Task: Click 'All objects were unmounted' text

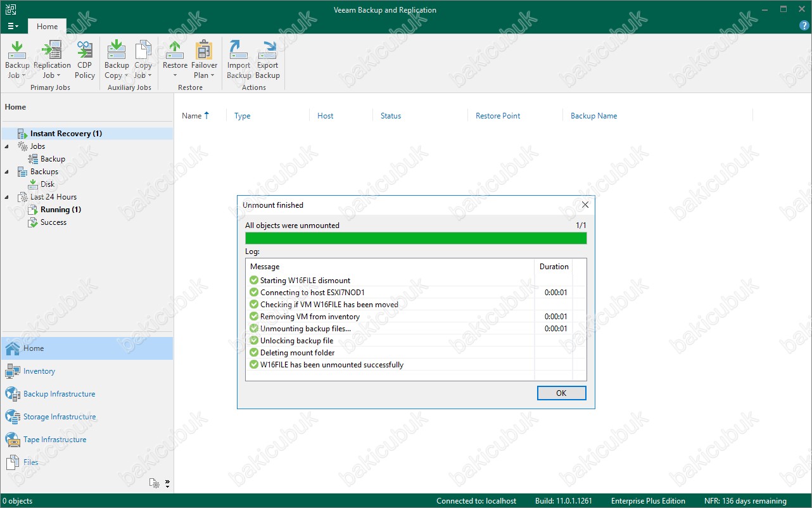Action: click(x=293, y=225)
